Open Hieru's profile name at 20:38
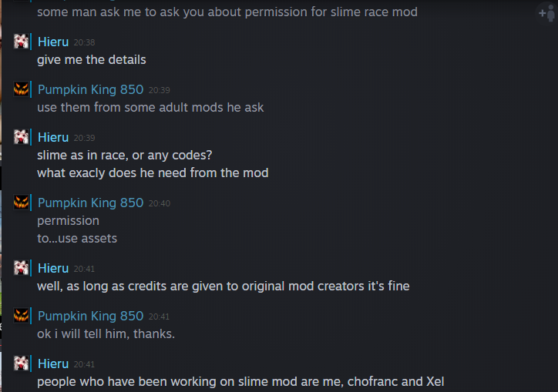 coord(53,42)
